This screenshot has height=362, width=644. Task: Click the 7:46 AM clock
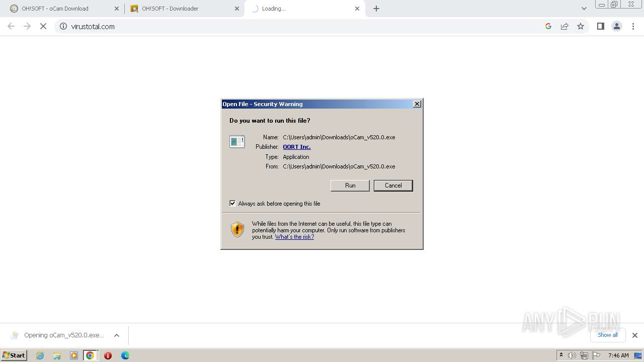click(618, 355)
